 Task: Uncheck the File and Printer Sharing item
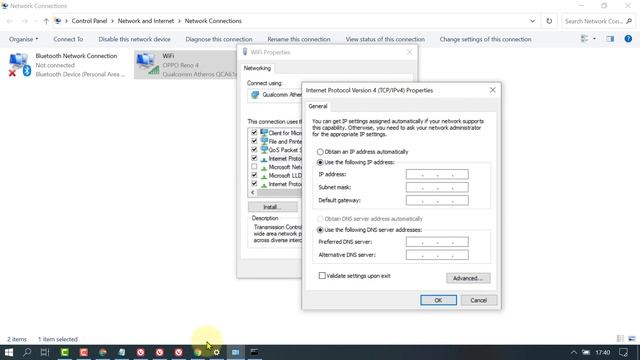coord(254,141)
